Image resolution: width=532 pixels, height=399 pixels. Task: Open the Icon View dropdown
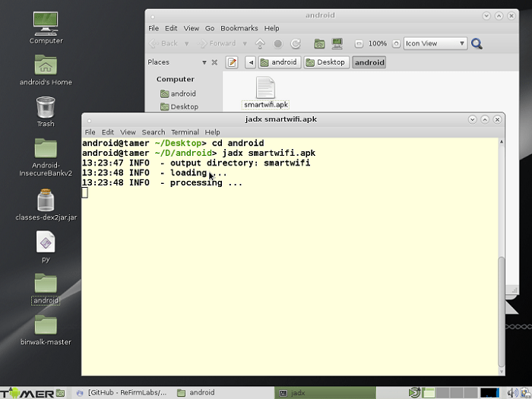[x=435, y=44]
